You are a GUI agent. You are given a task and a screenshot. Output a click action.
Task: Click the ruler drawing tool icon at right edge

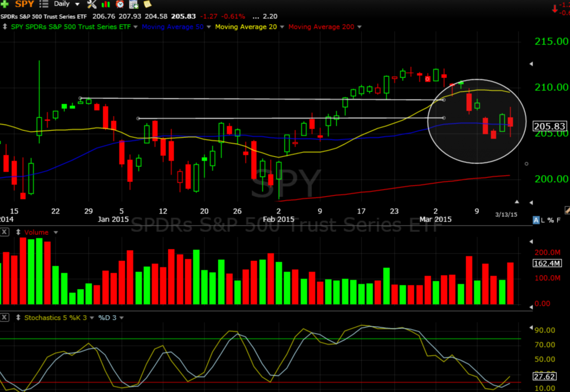(567, 210)
